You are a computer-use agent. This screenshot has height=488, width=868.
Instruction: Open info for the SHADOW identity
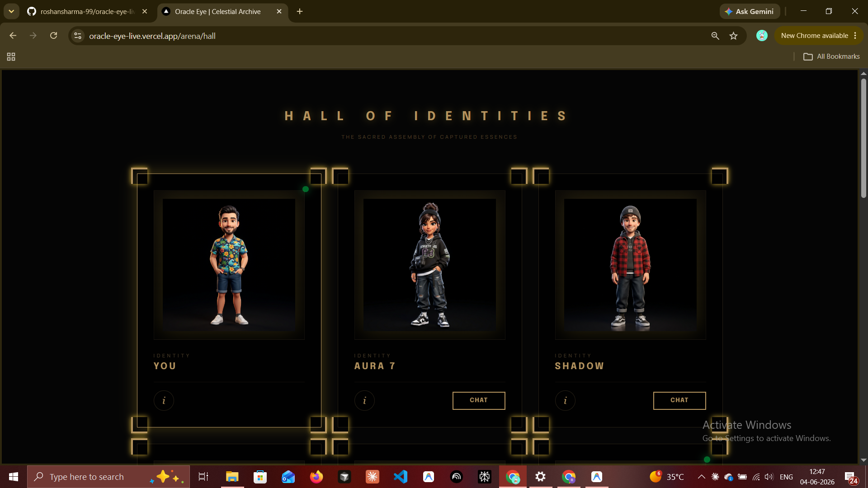coord(565,400)
